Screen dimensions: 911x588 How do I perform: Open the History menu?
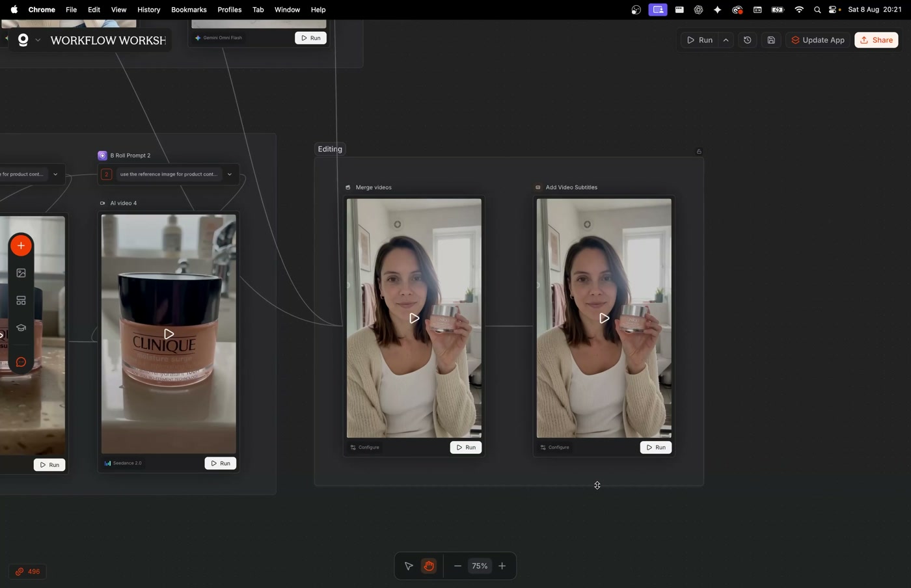tap(148, 10)
